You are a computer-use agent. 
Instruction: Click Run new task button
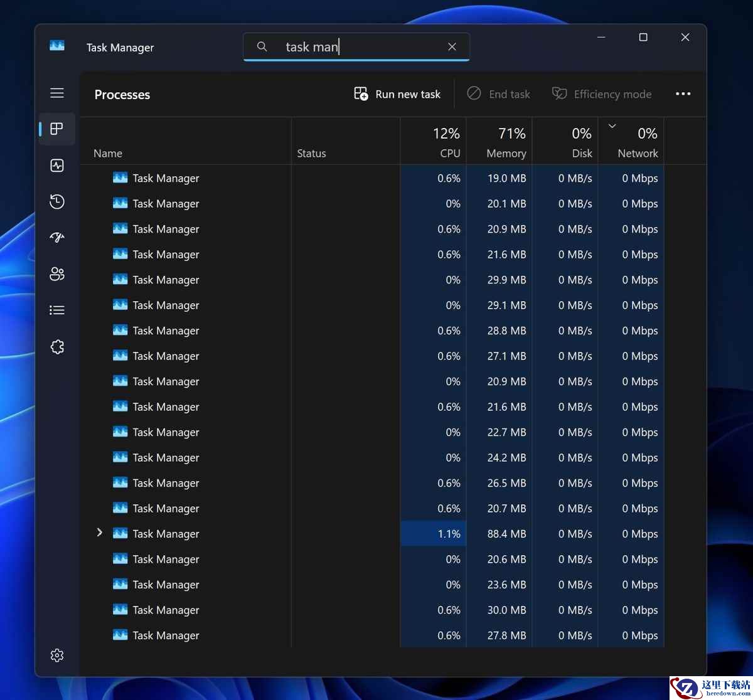point(397,94)
